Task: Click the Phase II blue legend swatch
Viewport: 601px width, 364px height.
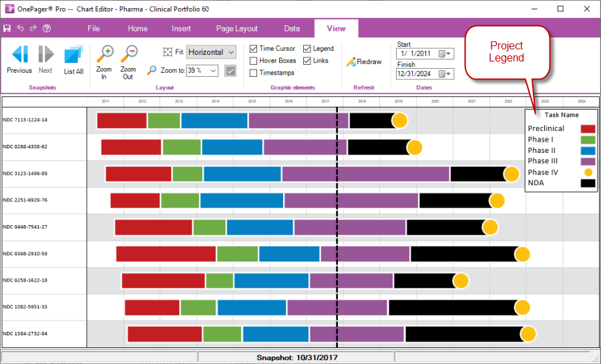Action: (588, 150)
